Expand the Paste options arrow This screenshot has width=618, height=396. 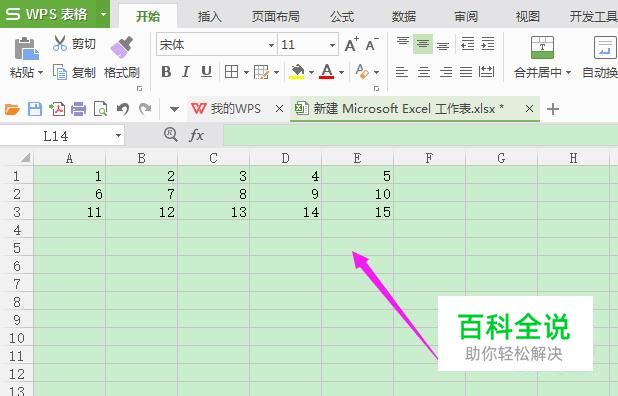(x=40, y=73)
